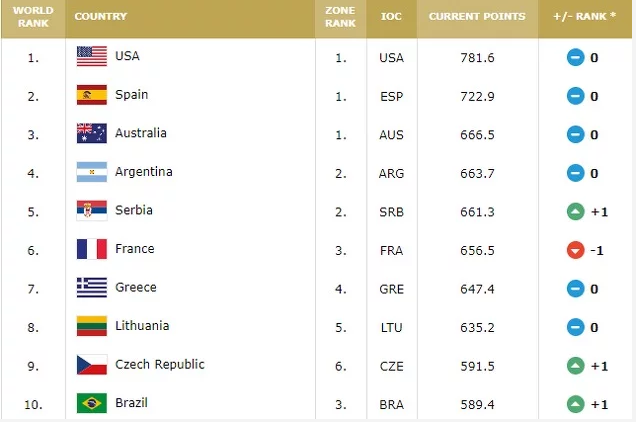Viewport: 636px width, 424px height.
Task: Click the Serbia flag icon
Action: (92, 210)
